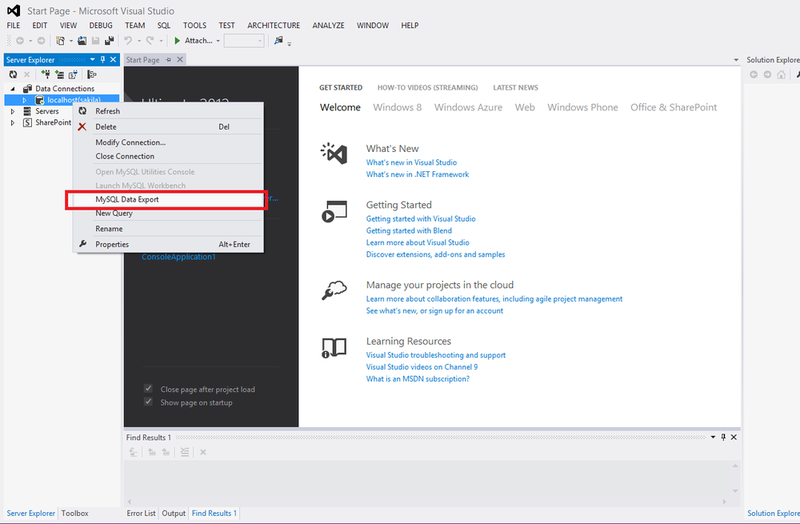The image size is (800, 524).
Task: Click the rightmost Server Explorer toolbar icon
Action: tap(92, 74)
